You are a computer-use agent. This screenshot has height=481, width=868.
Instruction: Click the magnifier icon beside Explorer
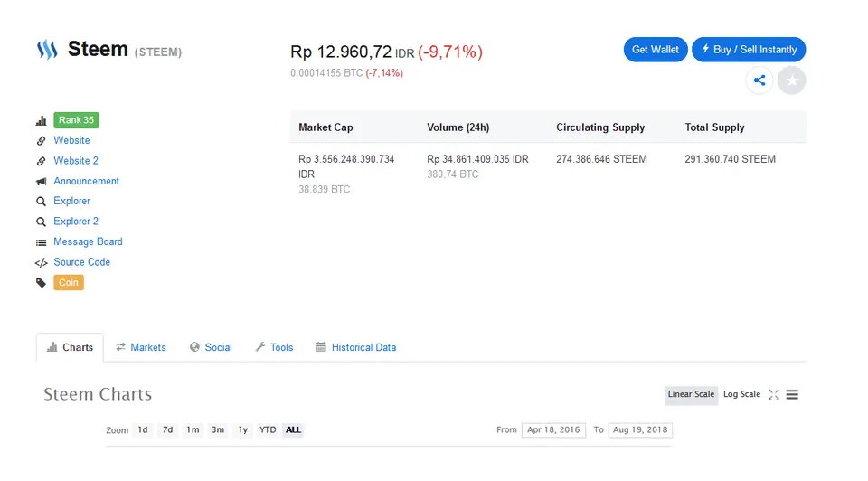point(41,202)
